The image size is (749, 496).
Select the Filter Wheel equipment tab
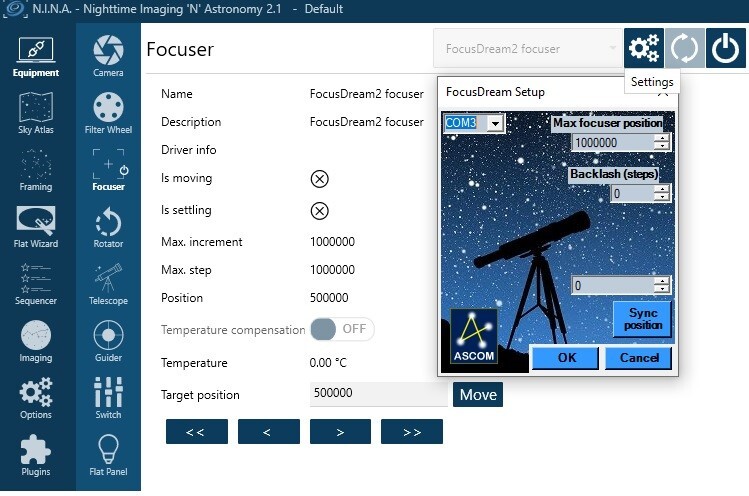(x=108, y=113)
